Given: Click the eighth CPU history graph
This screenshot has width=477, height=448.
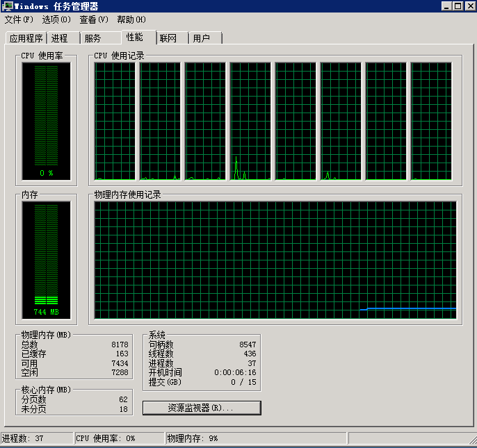Looking at the screenshot, I should [431, 122].
